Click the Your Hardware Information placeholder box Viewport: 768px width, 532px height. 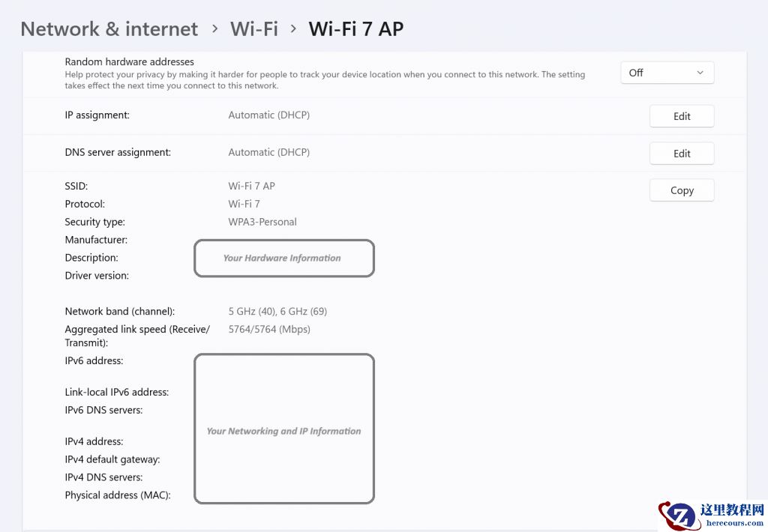(283, 258)
